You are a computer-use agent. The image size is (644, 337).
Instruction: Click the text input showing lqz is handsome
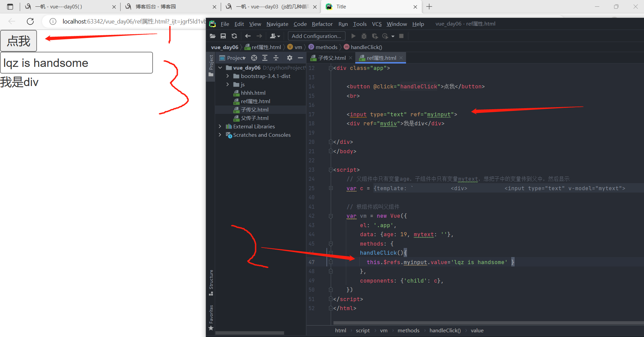pyautogui.click(x=77, y=63)
